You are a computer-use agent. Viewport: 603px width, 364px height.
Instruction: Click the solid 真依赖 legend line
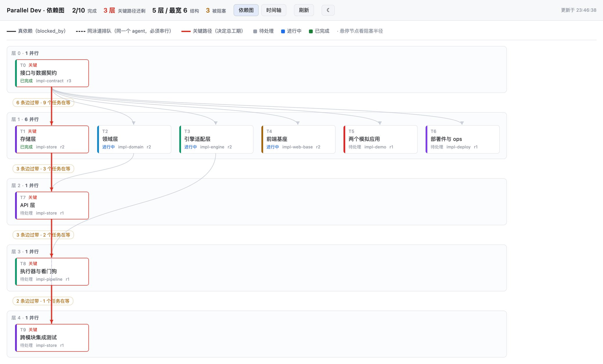click(11, 31)
